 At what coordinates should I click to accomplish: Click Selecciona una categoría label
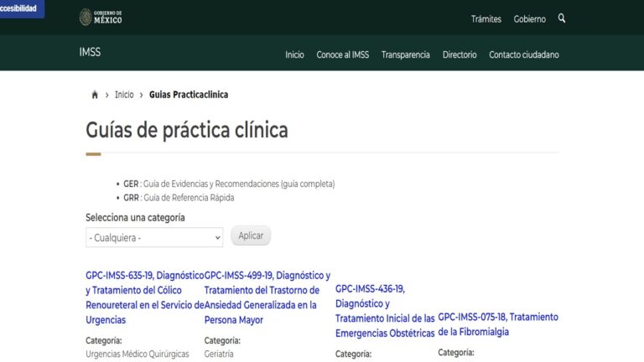pos(135,218)
